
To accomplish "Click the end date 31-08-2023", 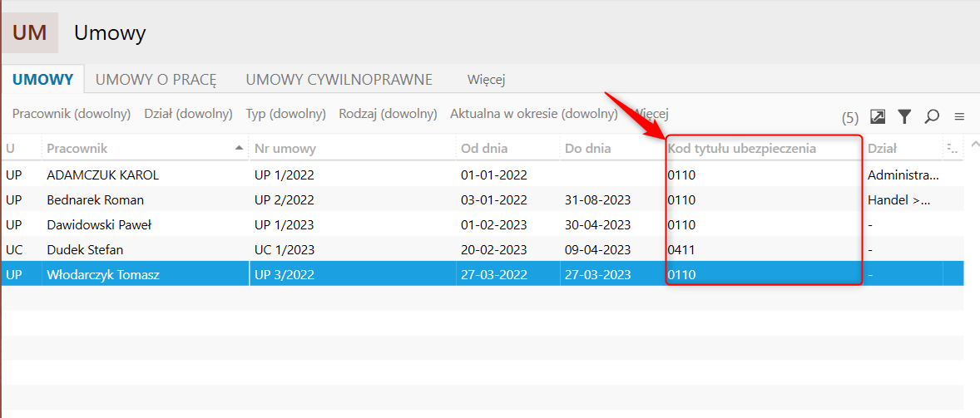I will 597,200.
